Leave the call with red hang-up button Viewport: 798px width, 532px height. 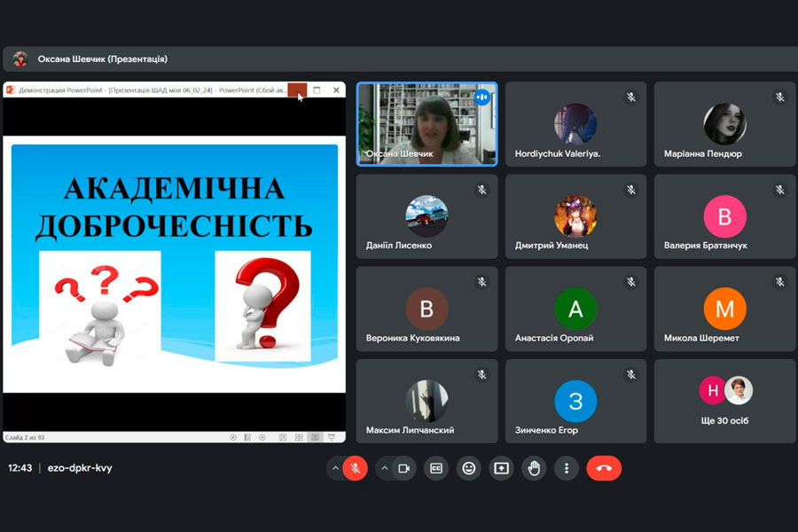tap(604, 468)
